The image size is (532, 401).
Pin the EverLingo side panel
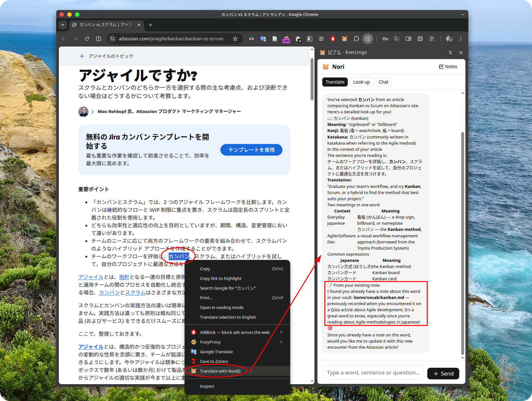[450, 53]
